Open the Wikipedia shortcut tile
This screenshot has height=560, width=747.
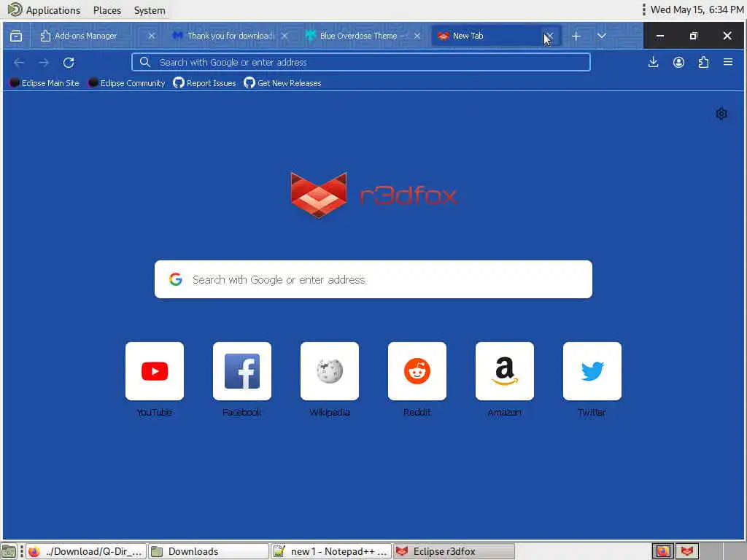tap(330, 371)
